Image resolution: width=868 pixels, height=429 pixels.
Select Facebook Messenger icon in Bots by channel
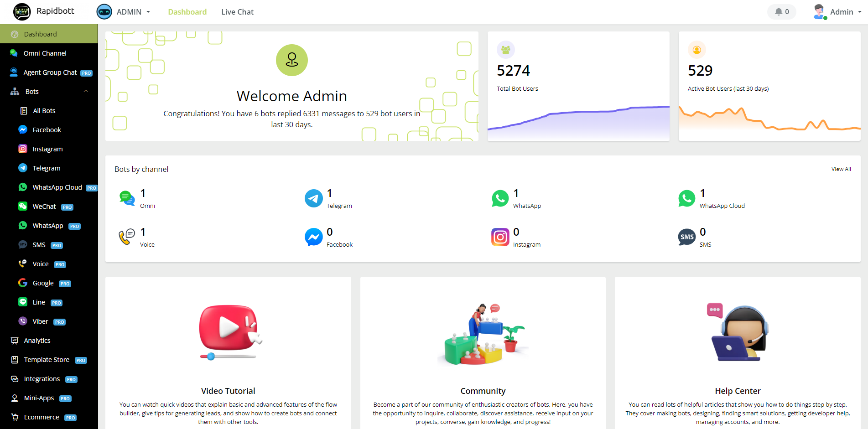pyautogui.click(x=313, y=237)
